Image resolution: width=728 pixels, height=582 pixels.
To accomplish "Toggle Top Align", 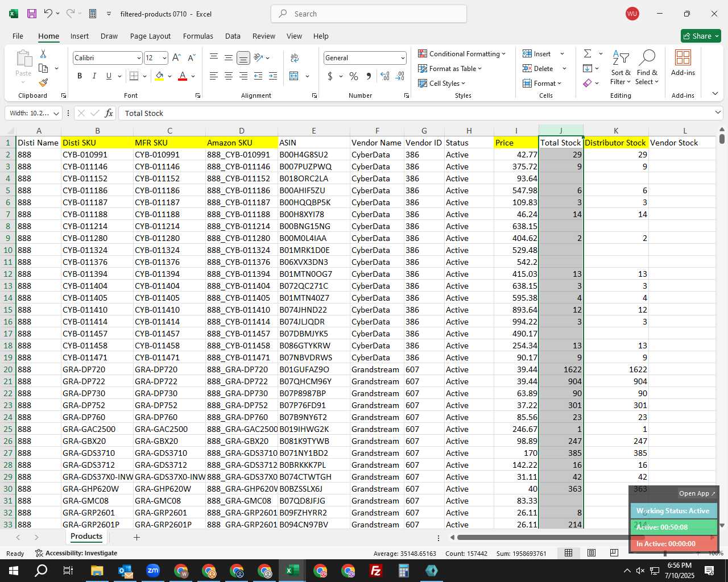I will pyautogui.click(x=214, y=58).
